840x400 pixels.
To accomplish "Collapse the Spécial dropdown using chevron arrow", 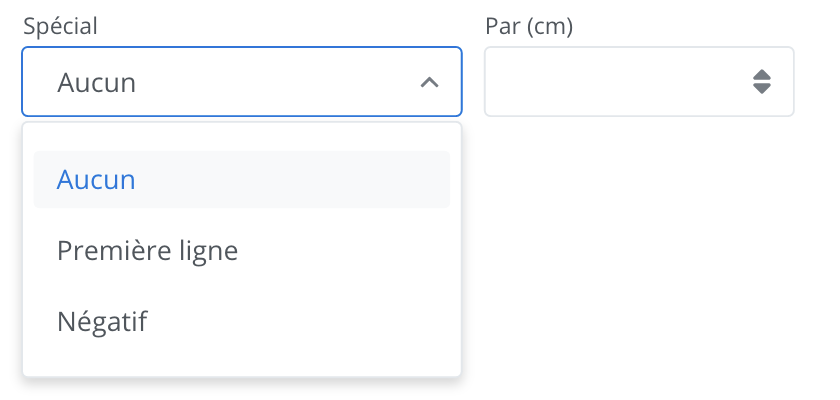I will (429, 82).
